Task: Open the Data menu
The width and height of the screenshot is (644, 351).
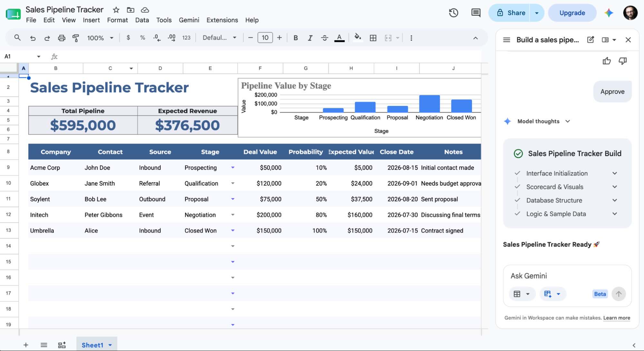Action: [142, 20]
